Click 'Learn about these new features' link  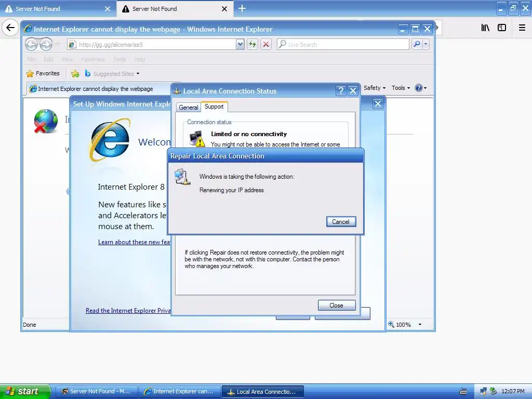[x=135, y=242]
